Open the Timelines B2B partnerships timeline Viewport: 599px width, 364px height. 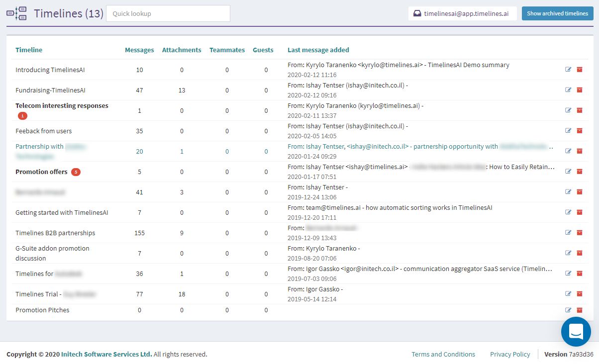[x=55, y=233]
